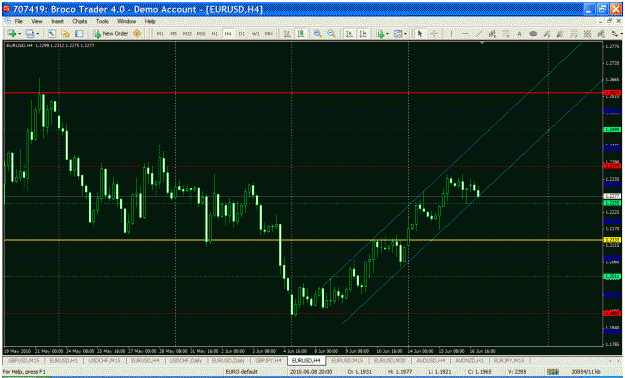
Task: Open the Help menu
Action: coord(150,21)
